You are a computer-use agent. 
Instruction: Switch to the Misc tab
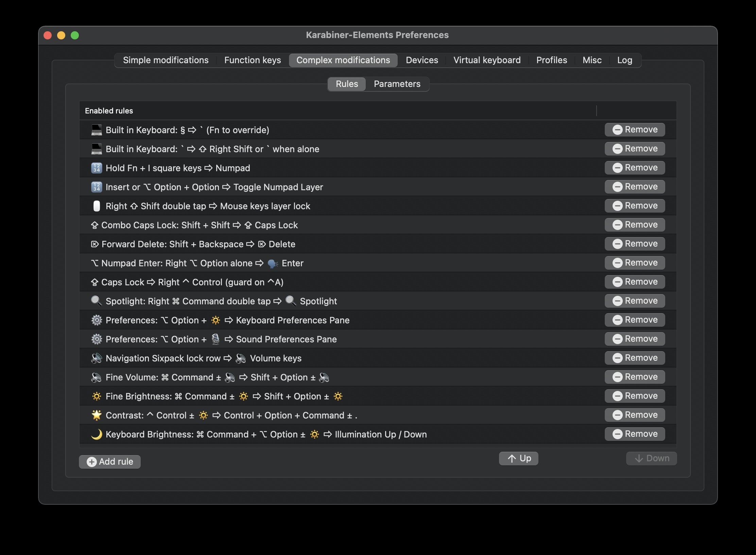[x=592, y=60]
